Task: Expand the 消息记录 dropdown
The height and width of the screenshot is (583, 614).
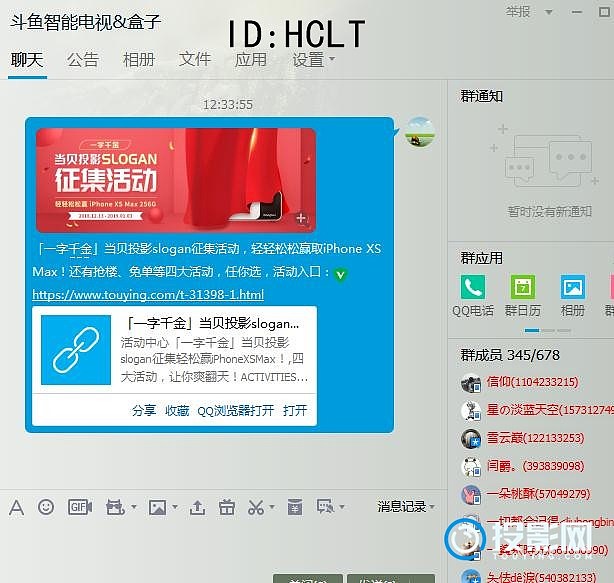Action: point(406,507)
